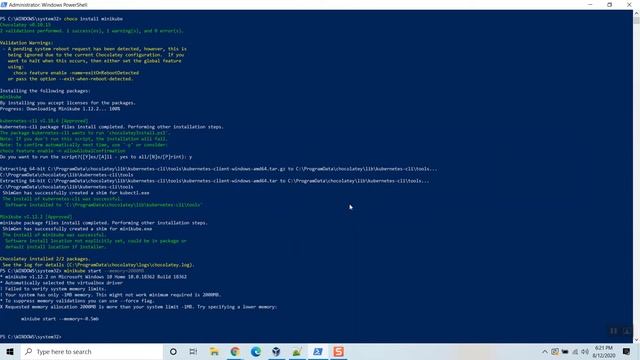Open Google Chrome from the taskbar
Viewport: 640px width, 360px height.
point(235,351)
